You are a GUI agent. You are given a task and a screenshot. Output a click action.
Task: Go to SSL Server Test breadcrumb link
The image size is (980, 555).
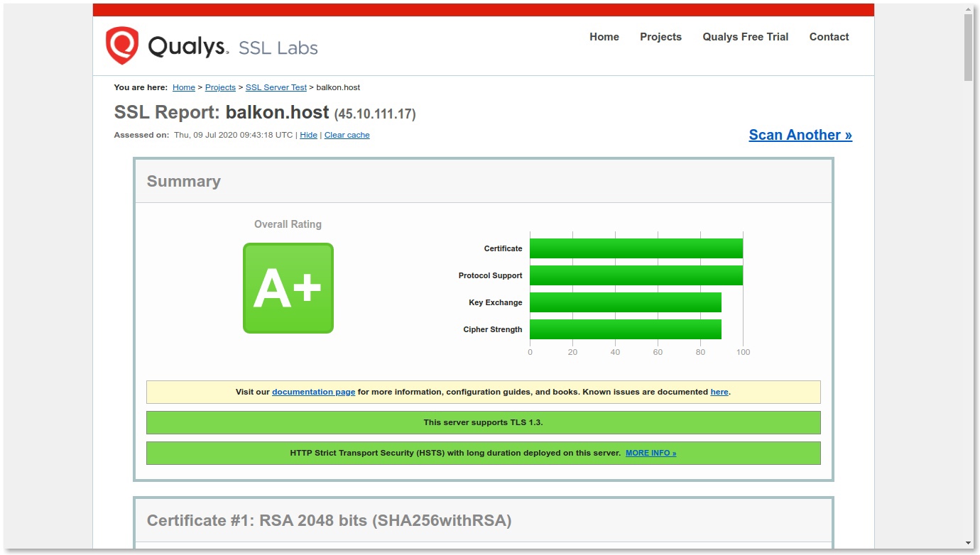click(276, 87)
